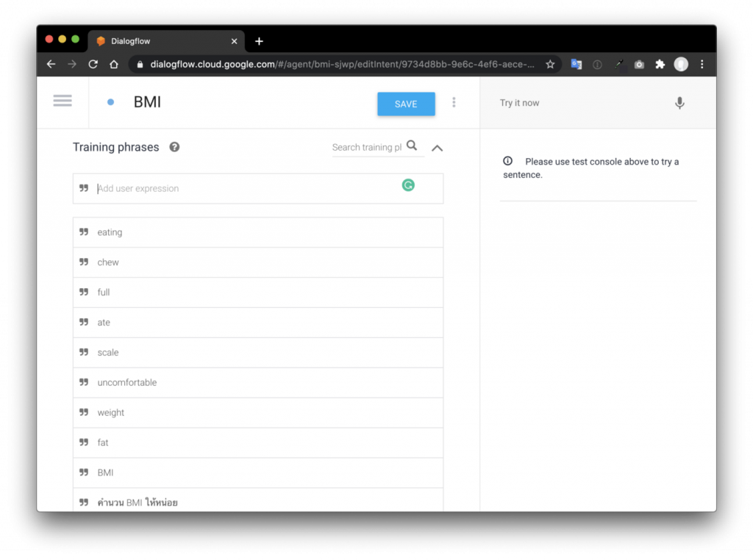753x560 pixels.
Task: Click the quote icon of 'fat' row
Action: click(x=84, y=442)
